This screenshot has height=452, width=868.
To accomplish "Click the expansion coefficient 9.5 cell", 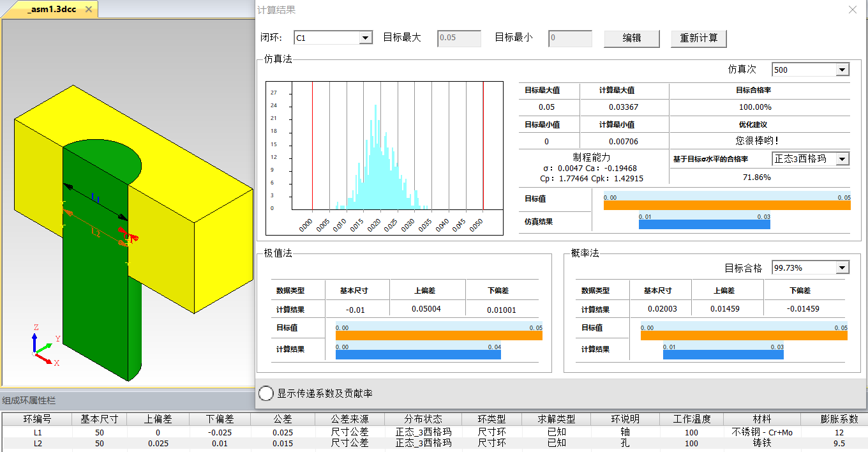I will (x=839, y=442).
